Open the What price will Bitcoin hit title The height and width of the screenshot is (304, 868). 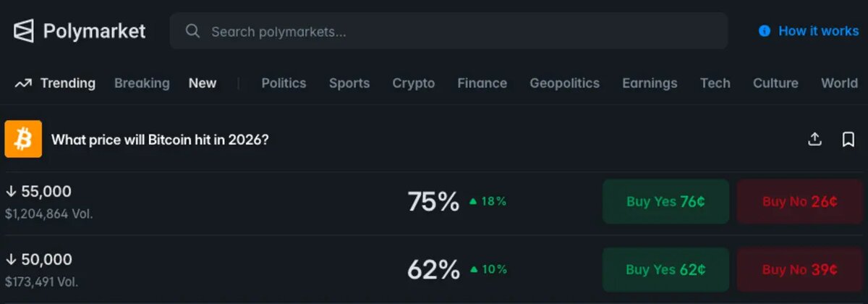(x=160, y=140)
